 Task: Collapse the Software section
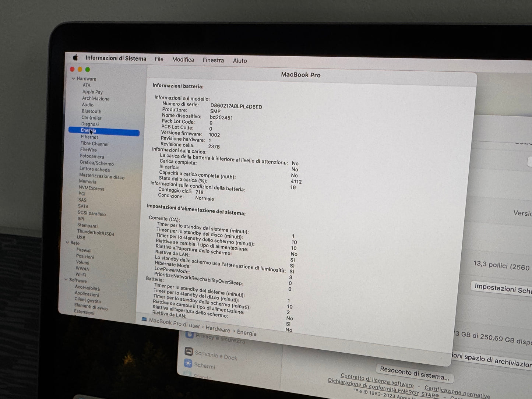point(66,279)
